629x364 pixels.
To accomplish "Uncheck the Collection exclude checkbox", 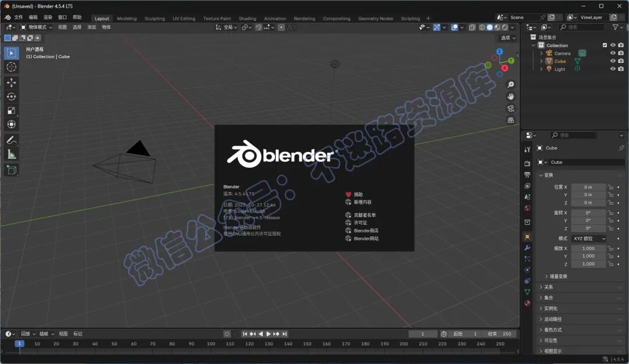I will [x=605, y=45].
